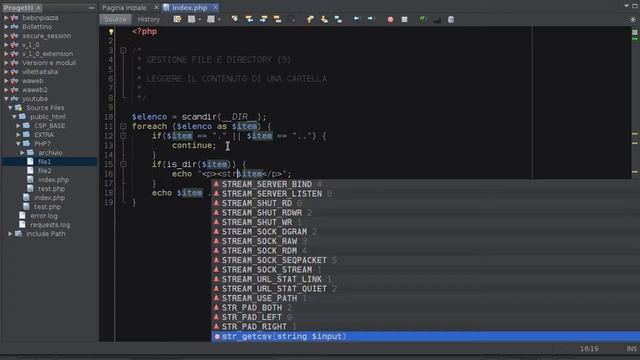The width and height of the screenshot is (640, 360).
Task: Choose STREAM_URL_STAT_QUIET from completion list
Action: tap(425, 289)
